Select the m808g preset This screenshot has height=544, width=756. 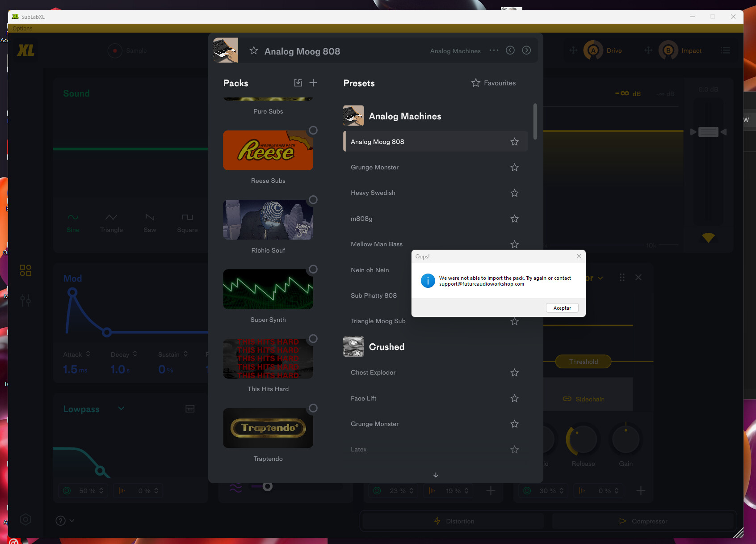point(435,219)
